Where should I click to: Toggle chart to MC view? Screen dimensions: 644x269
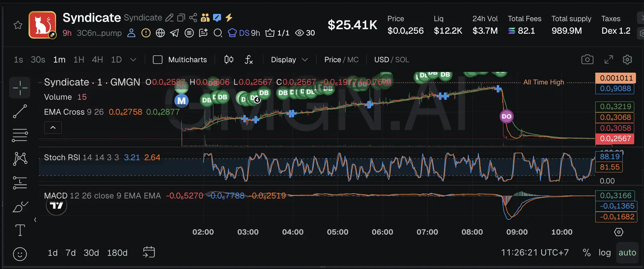(353, 60)
